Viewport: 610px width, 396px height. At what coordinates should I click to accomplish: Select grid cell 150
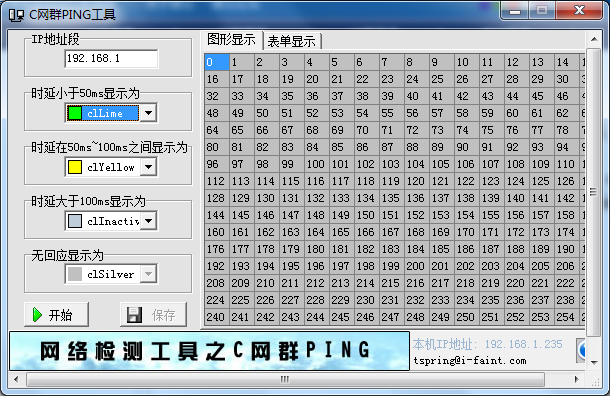366,215
